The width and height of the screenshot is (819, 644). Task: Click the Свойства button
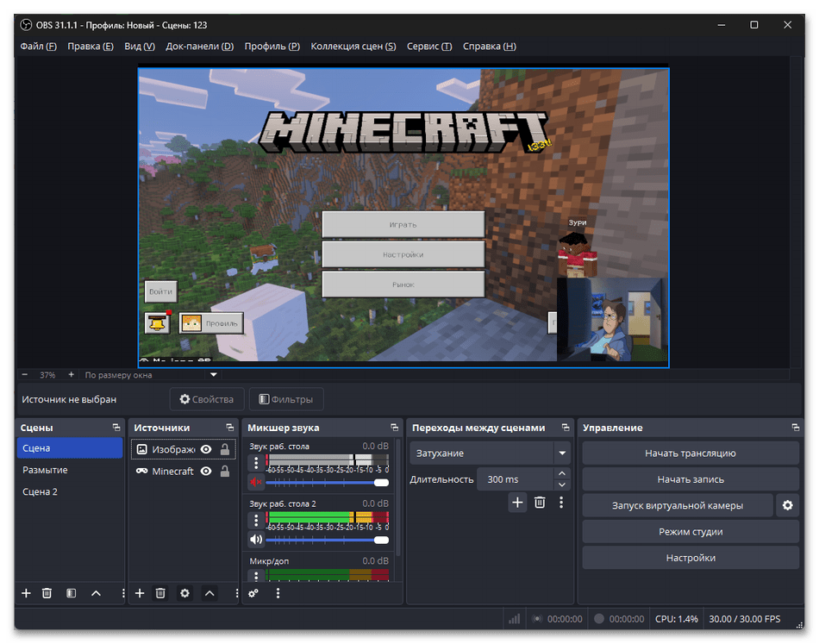207,399
